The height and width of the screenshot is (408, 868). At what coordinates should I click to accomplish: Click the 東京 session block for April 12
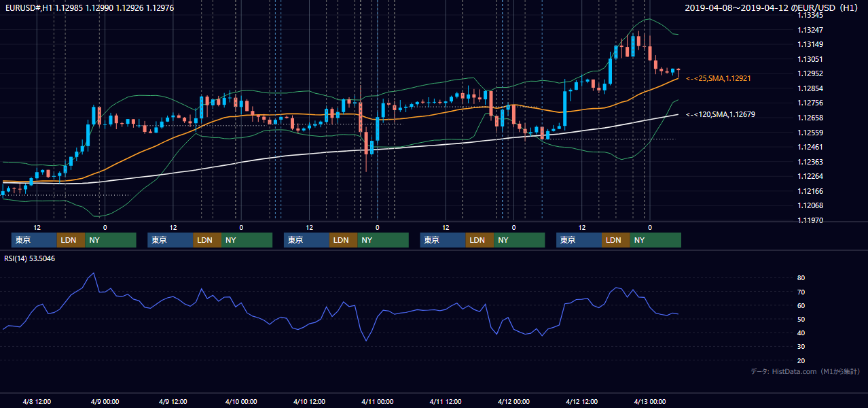[x=579, y=240]
